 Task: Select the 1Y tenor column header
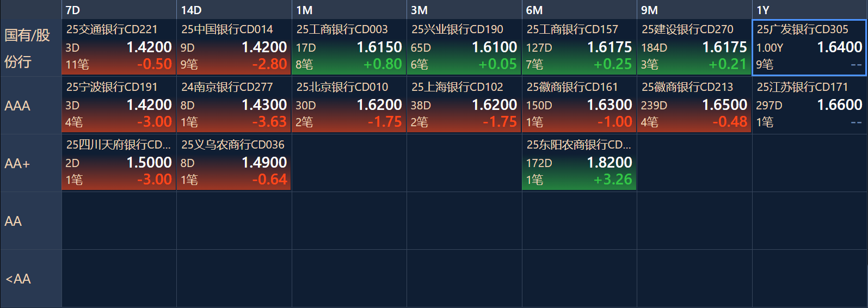[810, 10]
